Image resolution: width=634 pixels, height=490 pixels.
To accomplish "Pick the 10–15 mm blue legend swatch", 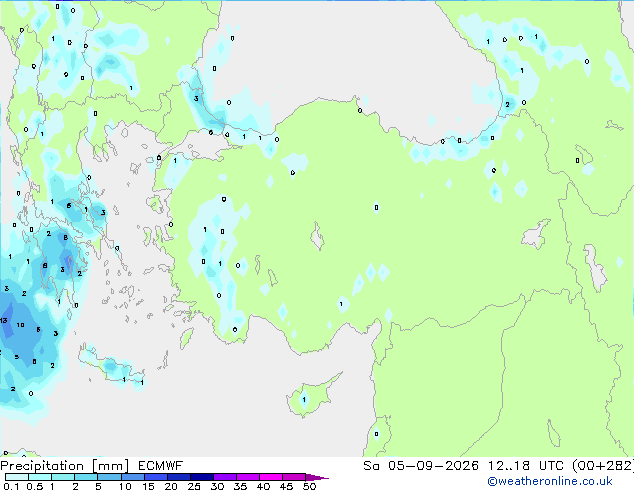I will (x=132, y=477).
